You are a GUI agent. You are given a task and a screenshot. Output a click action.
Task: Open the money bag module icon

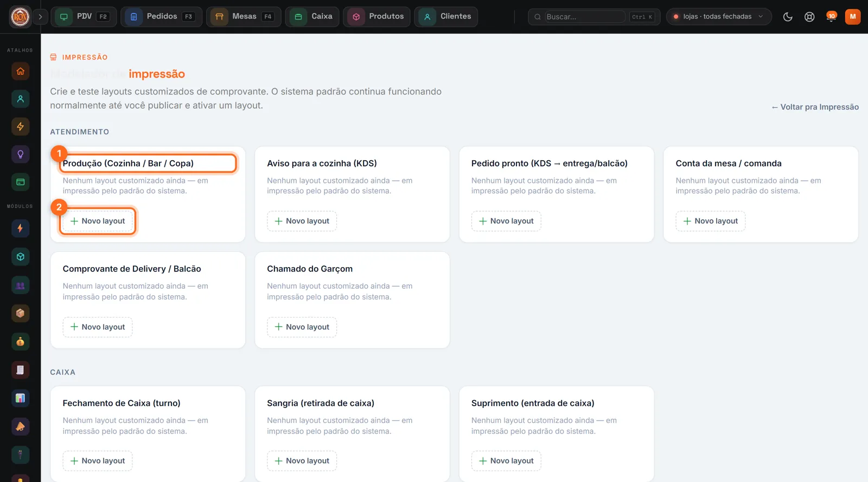[x=21, y=341]
